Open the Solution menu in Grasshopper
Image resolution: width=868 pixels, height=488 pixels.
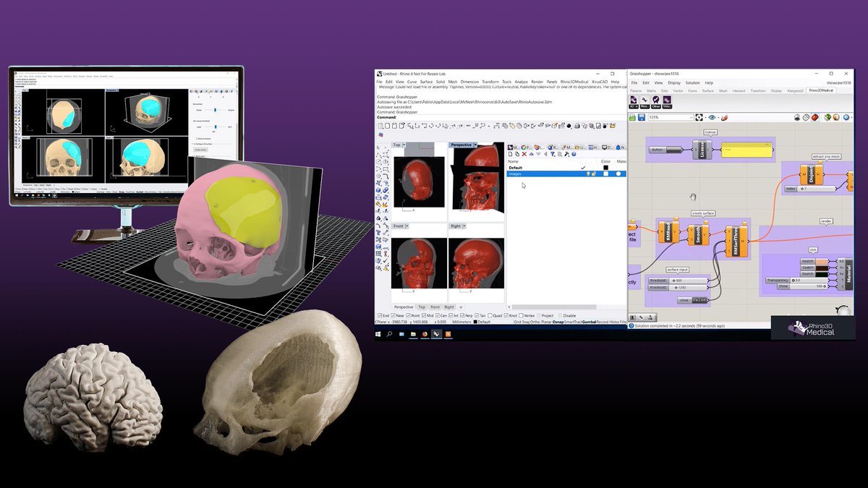click(693, 82)
